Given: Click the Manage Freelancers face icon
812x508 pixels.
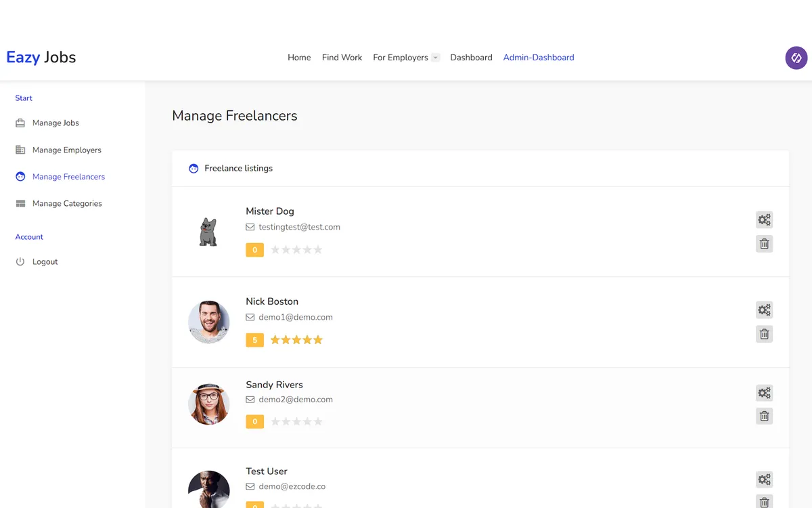Looking at the screenshot, I should pos(20,177).
